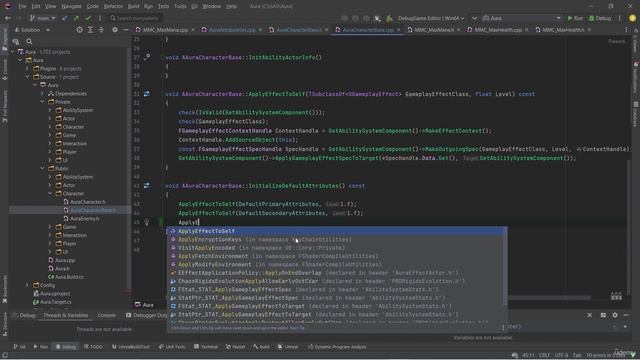
Task: Collapse the Private folder in tree
Action: click(42, 102)
